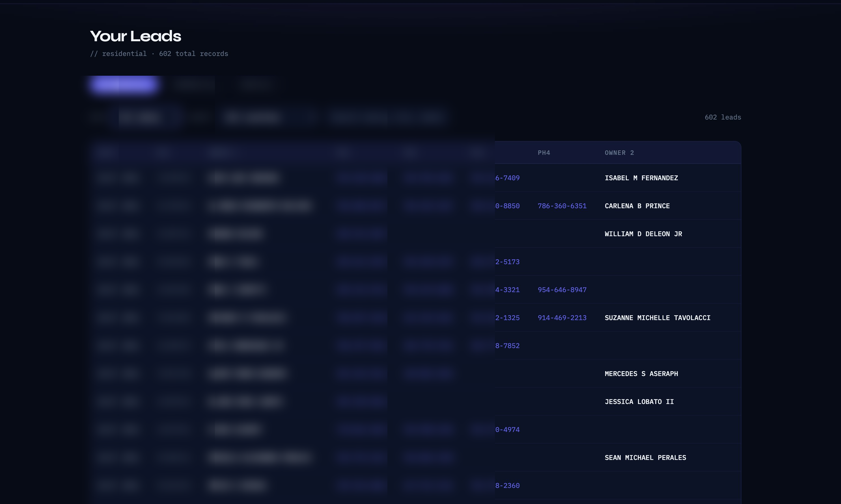Click phone link ending 2-5173
The width and height of the screenshot is (841, 504).
tap(507, 262)
